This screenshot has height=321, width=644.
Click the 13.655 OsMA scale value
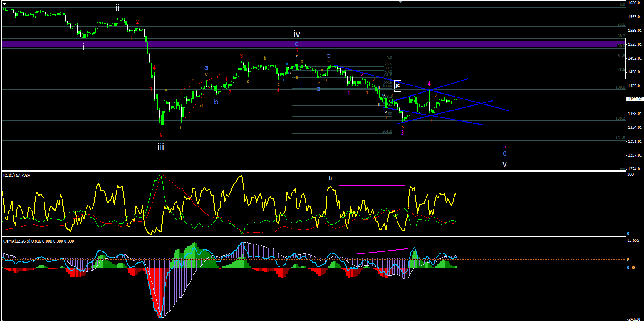click(x=634, y=241)
